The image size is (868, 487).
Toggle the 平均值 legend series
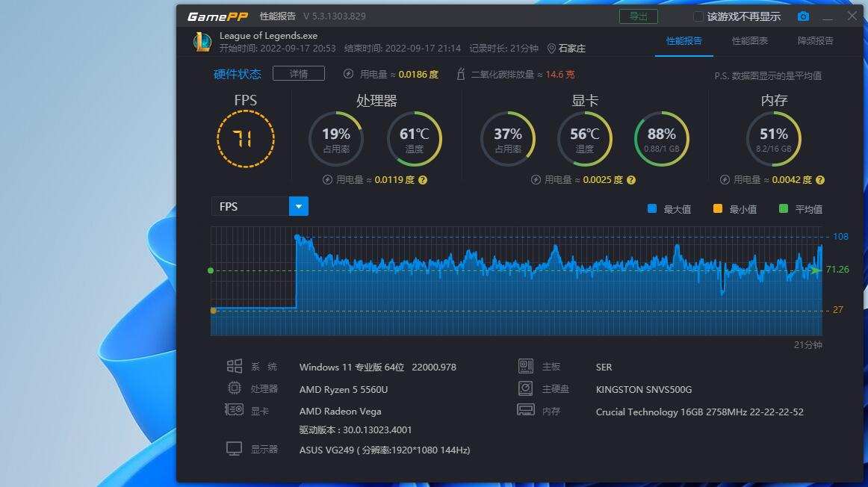pos(784,209)
